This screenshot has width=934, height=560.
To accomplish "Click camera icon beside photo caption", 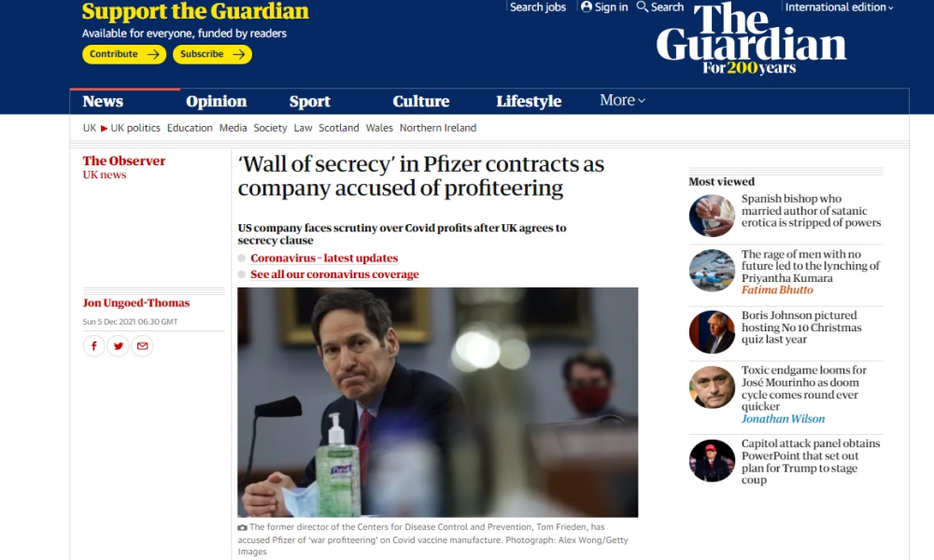I will pos(243,527).
